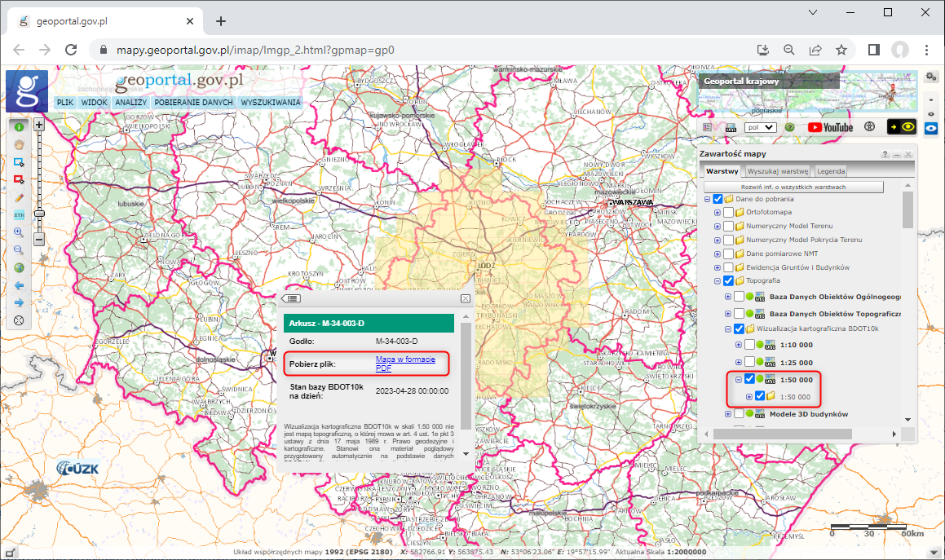945x560 pixels.
Task: Enable the Ortofotomapa layer checkbox
Action: [x=728, y=212]
